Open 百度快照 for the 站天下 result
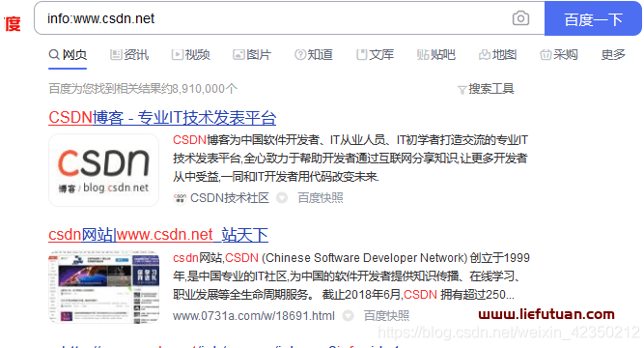This screenshot has height=348, width=644. pos(386,316)
